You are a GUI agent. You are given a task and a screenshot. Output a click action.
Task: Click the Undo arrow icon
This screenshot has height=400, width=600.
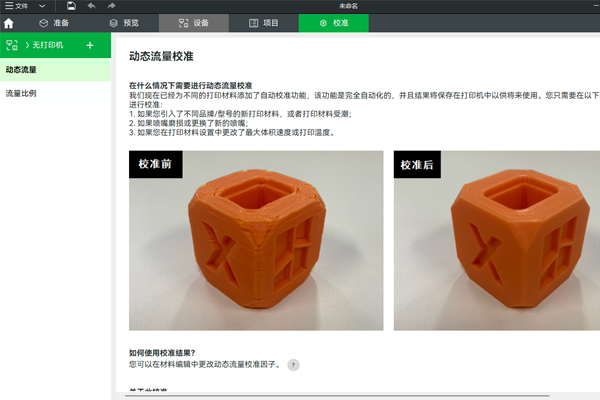91,6
